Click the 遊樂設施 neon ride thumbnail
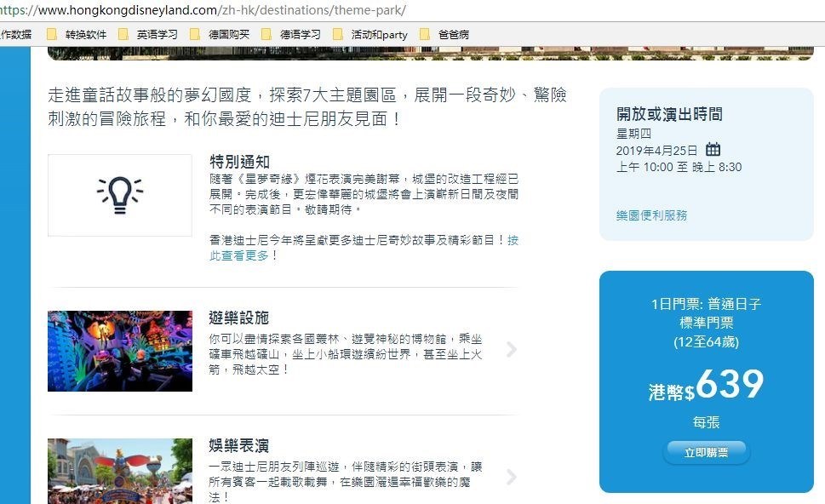The height and width of the screenshot is (504, 825). click(x=120, y=351)
